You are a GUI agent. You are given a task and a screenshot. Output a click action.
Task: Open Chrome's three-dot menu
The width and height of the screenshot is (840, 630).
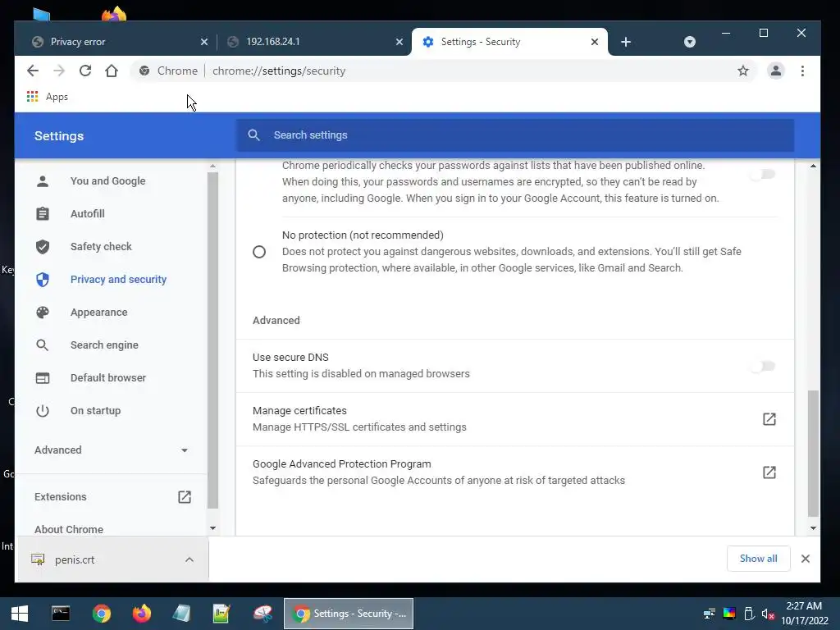tap(802, 71)
